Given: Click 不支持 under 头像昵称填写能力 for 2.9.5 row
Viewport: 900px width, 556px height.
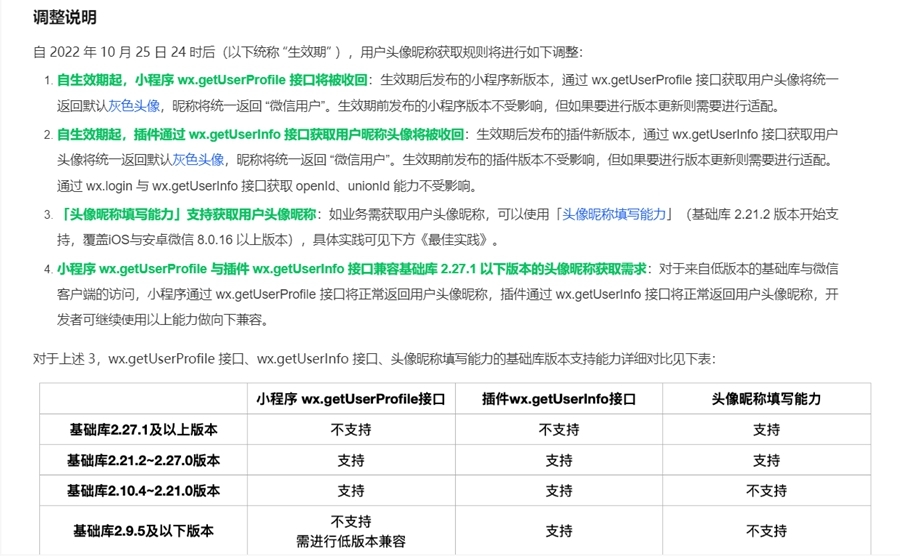Looking at the screenshot, I should (766, 531).
